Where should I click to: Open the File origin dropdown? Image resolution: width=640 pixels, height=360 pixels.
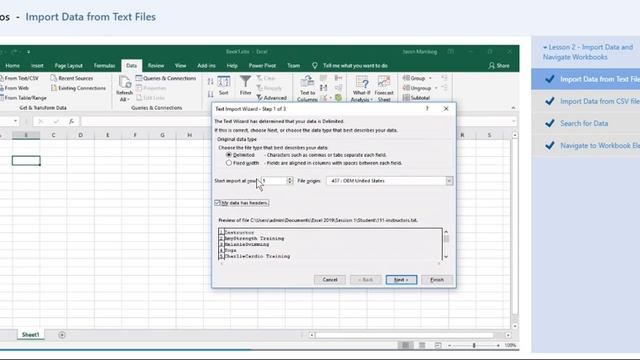tap(449, 181)
